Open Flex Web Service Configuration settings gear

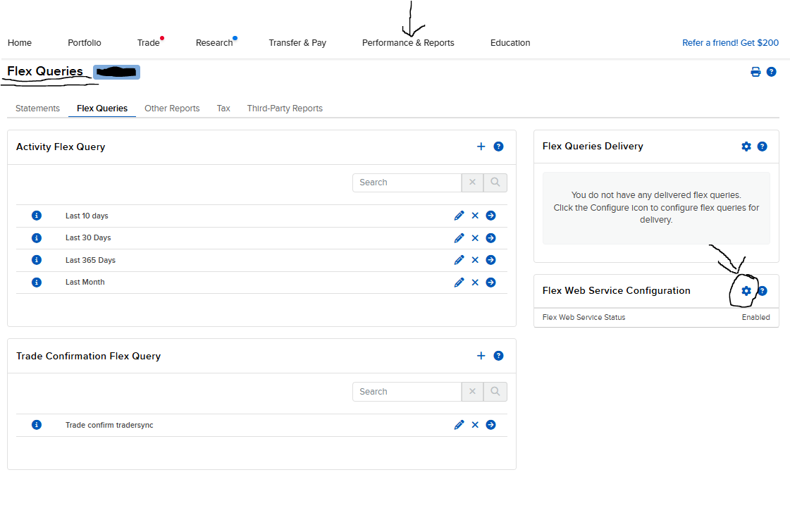[746, 291]
